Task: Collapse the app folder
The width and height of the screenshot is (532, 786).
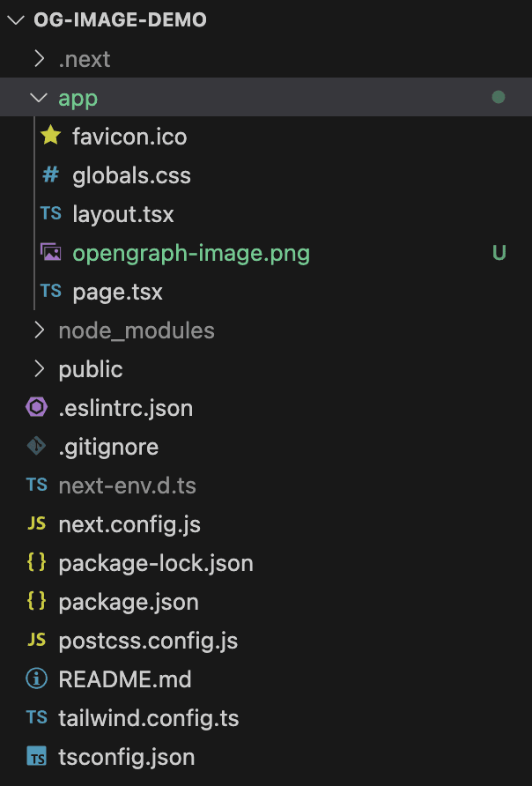Action: click(x=78, y=97)
